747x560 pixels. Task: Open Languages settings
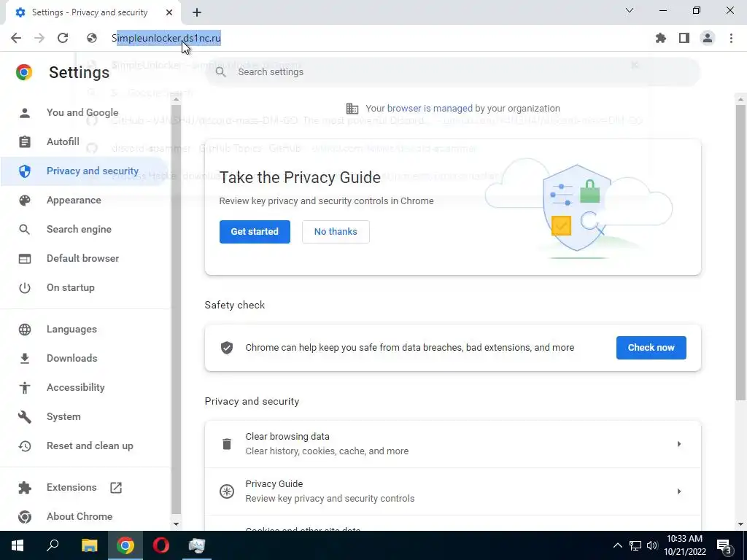71,329
